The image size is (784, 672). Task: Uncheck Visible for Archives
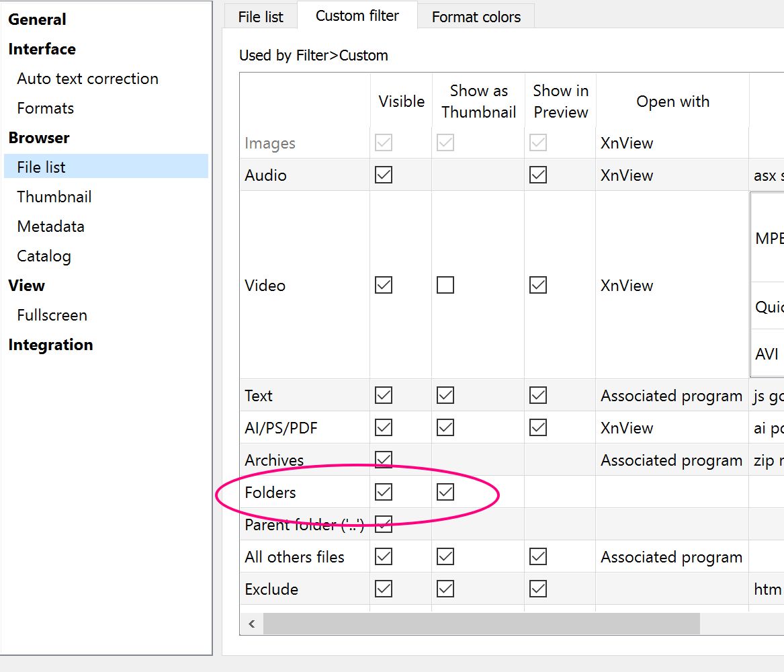point(384,460)
